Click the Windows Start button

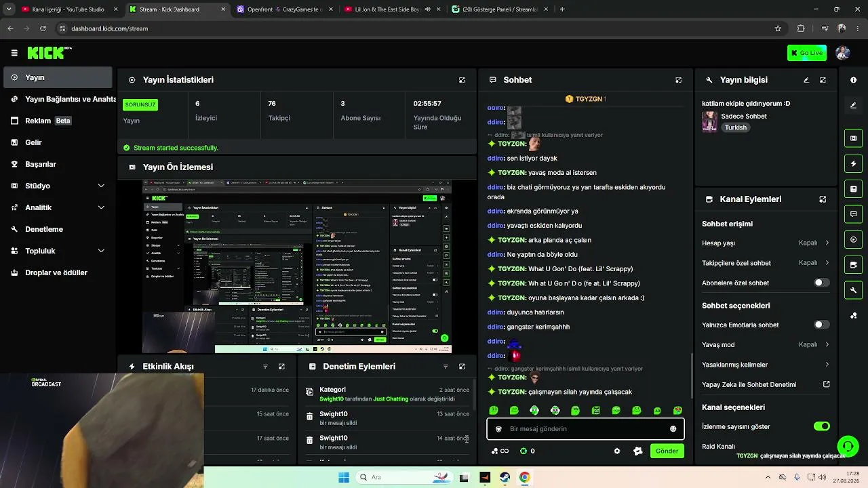[344, 477]
